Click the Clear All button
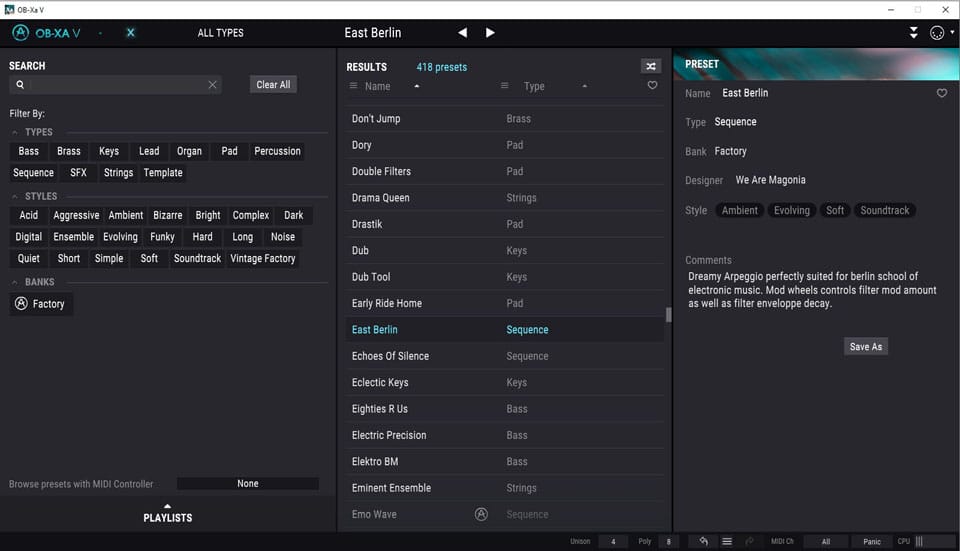 273,84
